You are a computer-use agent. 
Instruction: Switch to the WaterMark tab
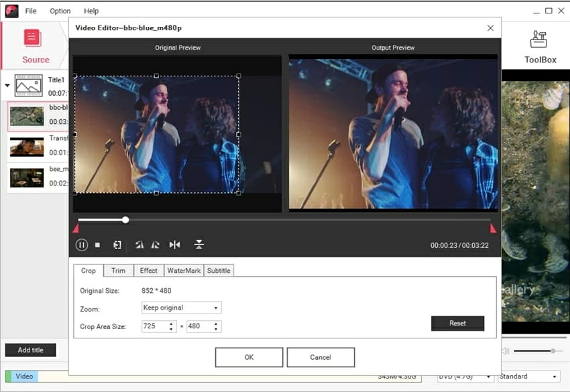coord(184,271)
